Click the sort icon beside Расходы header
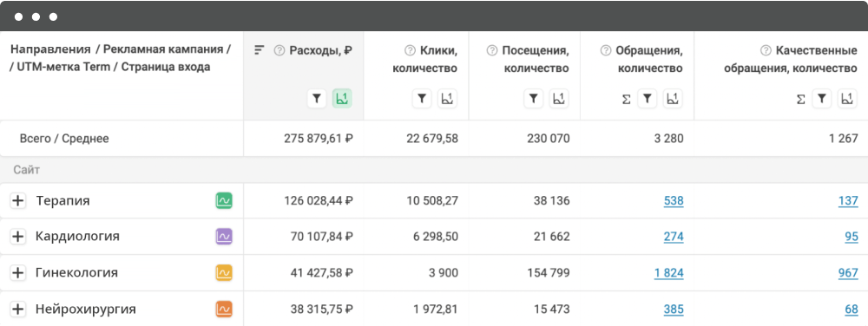 click(x=259, y=49)
